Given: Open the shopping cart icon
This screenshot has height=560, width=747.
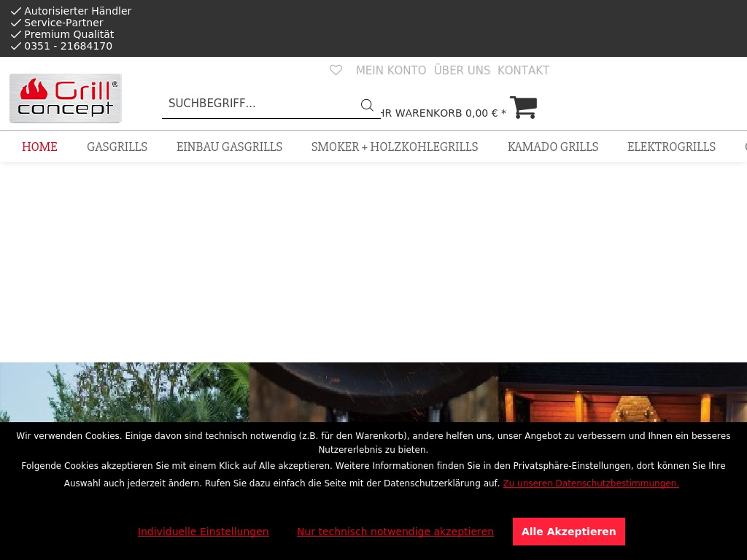Looking at the screenshot, I should coord(523,107).
